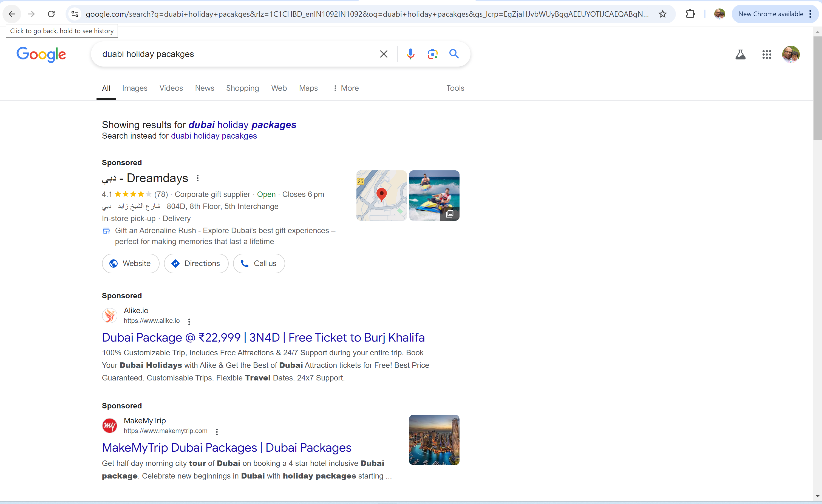Open the jet ski photo thumbnail
The image size is (822, 504).
tap(434, 195)
